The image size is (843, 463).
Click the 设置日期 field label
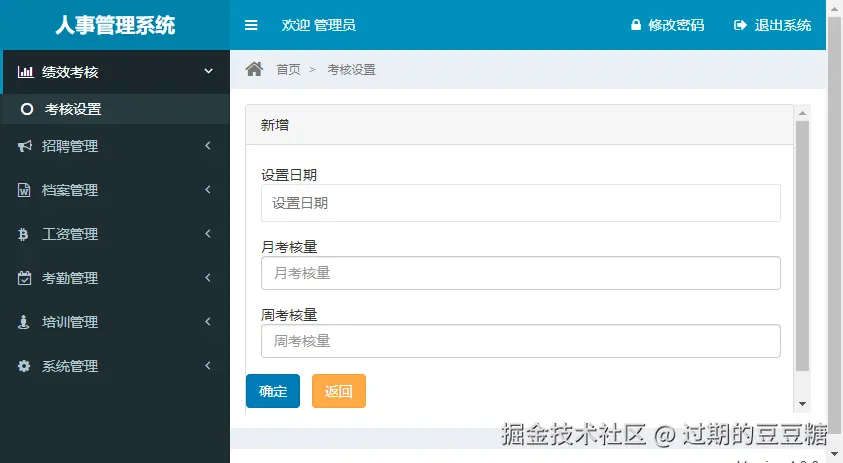[289, 175]
